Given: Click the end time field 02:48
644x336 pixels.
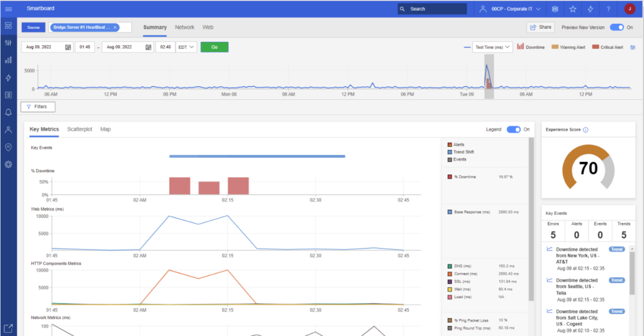Looking at the screenshot, I should [165, 47].
